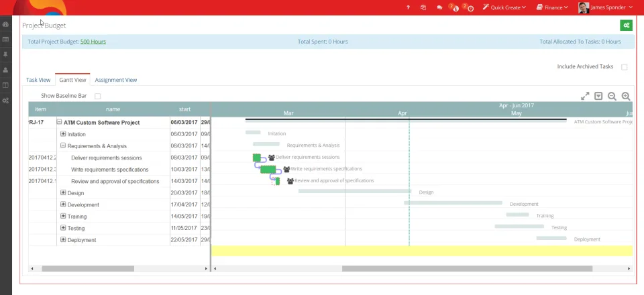
Task: Open clock reminders with badge 2
Action: [x=468, y=7]
